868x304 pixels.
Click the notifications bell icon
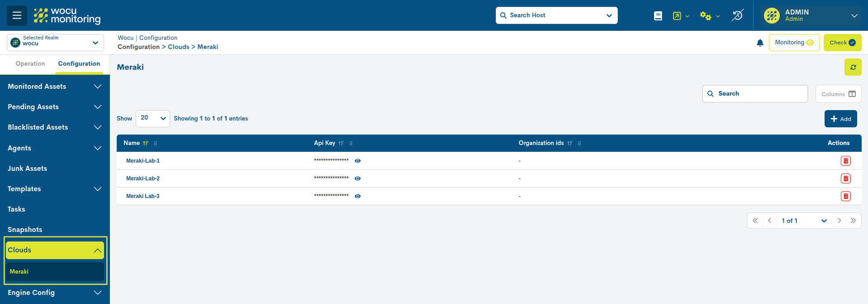pos(760,43)
